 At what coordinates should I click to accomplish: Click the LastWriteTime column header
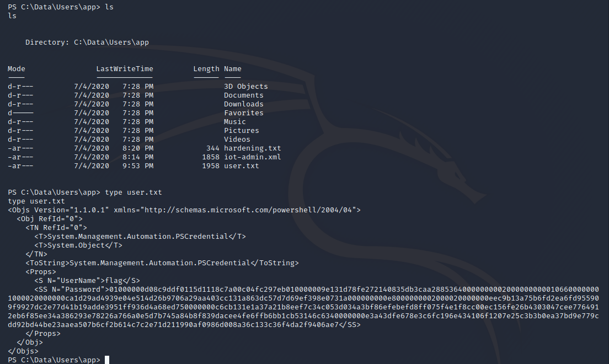coord(125,69)
